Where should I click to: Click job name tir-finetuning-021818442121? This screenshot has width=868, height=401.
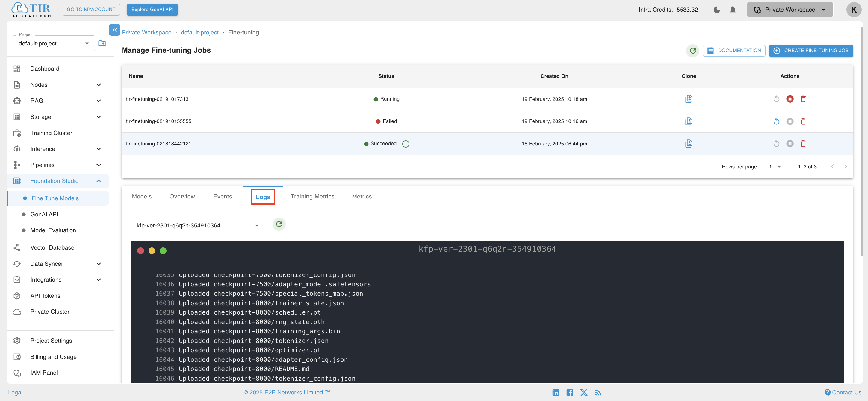click(158, 143)
